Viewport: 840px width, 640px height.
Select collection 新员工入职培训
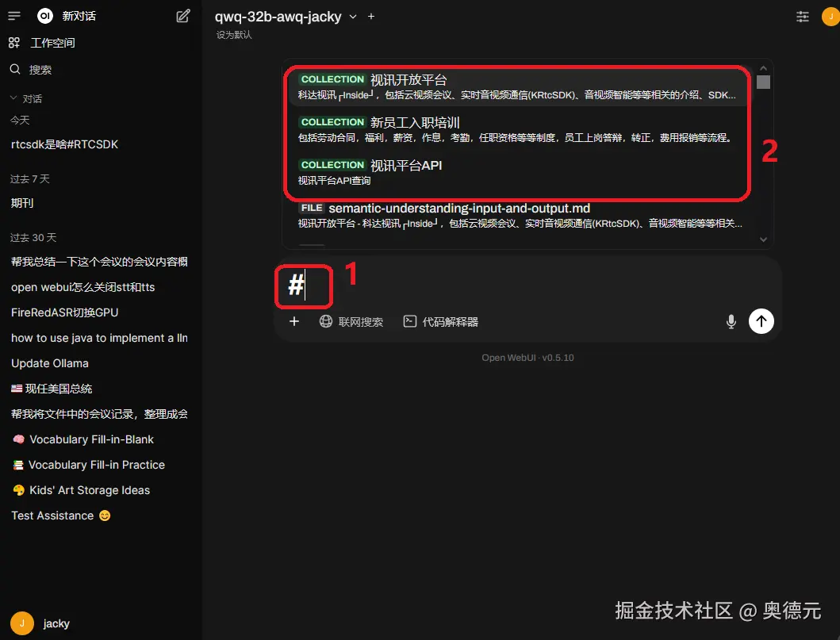pos(517,129)
